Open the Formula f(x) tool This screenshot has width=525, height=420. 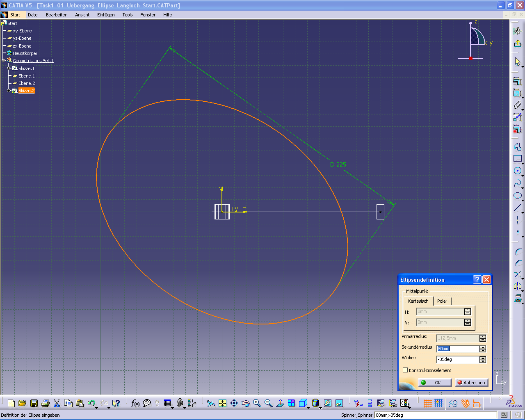tap(135, 403)
